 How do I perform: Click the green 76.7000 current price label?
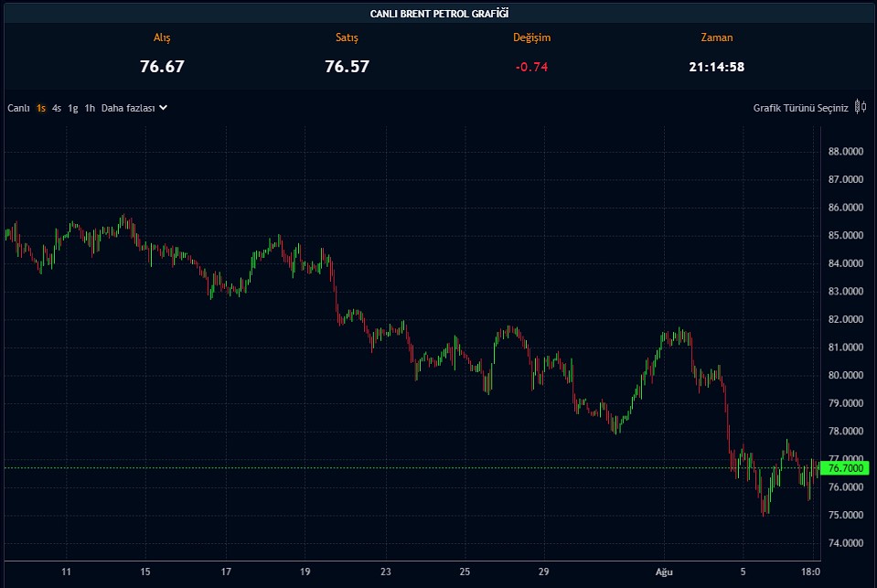point(844,468)
